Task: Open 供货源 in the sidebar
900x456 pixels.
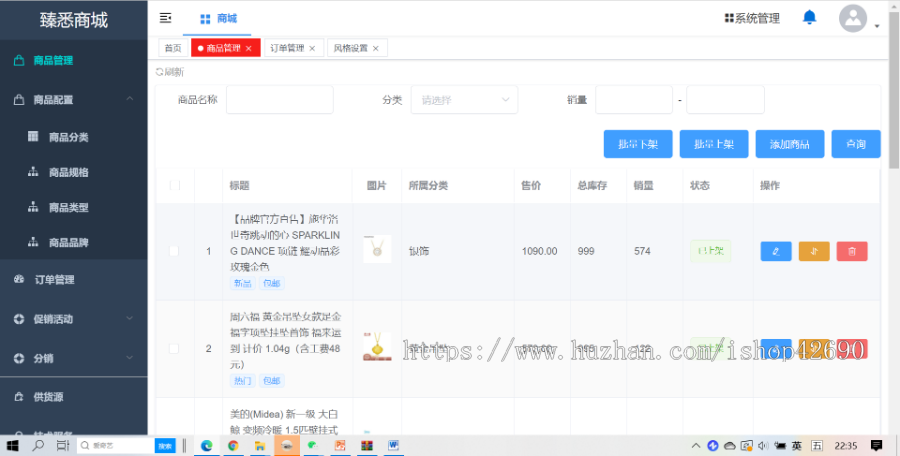Action: pos(73,397)
